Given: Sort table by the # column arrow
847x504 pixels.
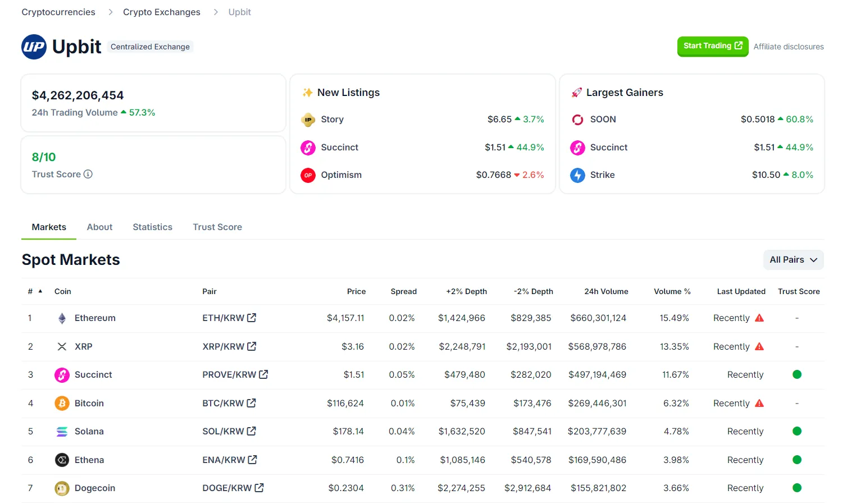Looking at the screenshot, I should point(40,291).
